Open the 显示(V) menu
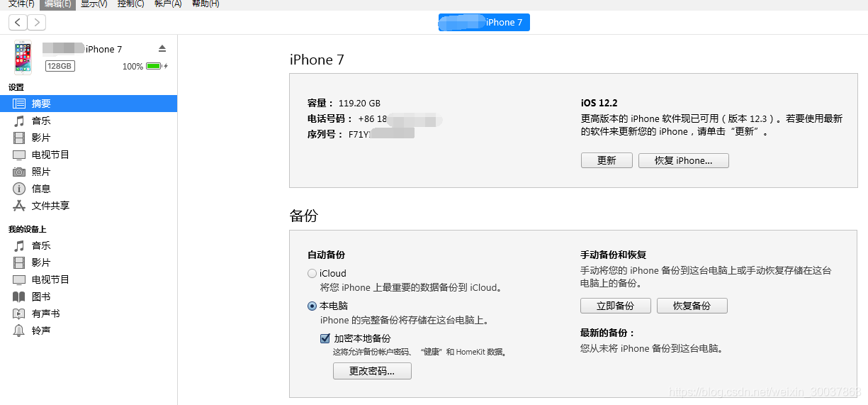Screen dimensions: 868x405 coord(94,4)
